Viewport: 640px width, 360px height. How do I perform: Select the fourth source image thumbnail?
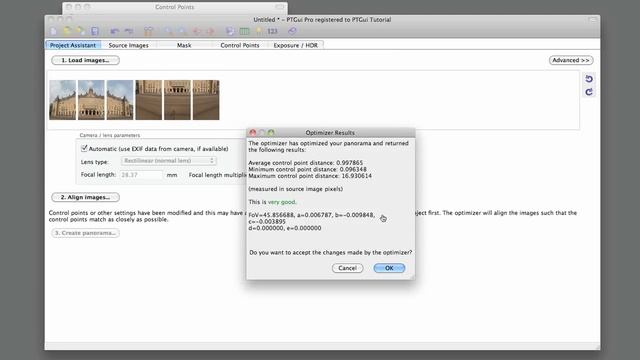coord(149,100)
